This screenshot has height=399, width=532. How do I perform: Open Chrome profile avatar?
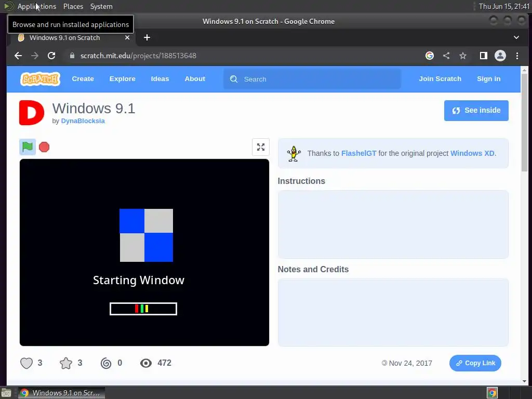500,56
